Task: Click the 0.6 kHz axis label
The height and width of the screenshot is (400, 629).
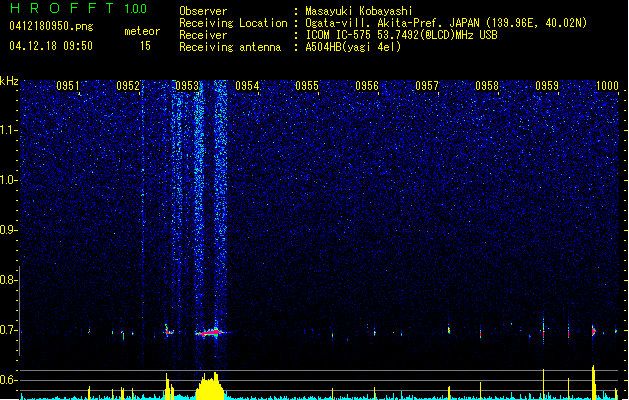Action: pyautogui.click(x=8, y=380)
